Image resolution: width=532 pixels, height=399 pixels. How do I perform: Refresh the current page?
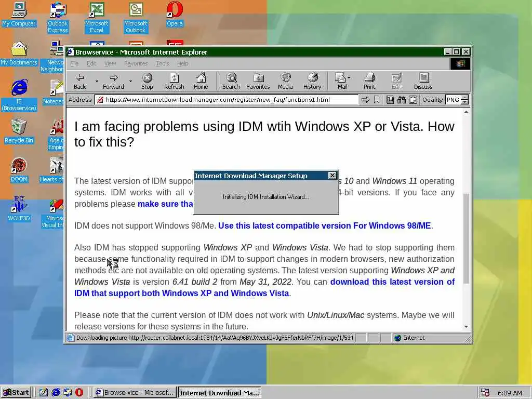pos(174,82)
